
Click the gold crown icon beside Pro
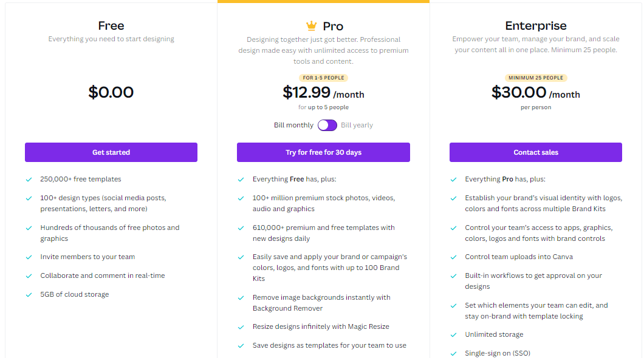tap(312, 26)
